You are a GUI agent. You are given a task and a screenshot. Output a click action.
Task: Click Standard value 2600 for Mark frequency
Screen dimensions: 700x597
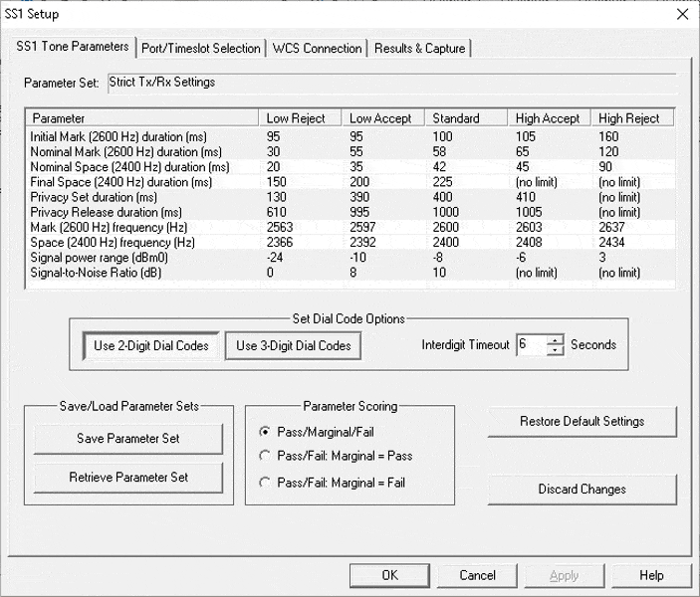click(x=445, y=227)
